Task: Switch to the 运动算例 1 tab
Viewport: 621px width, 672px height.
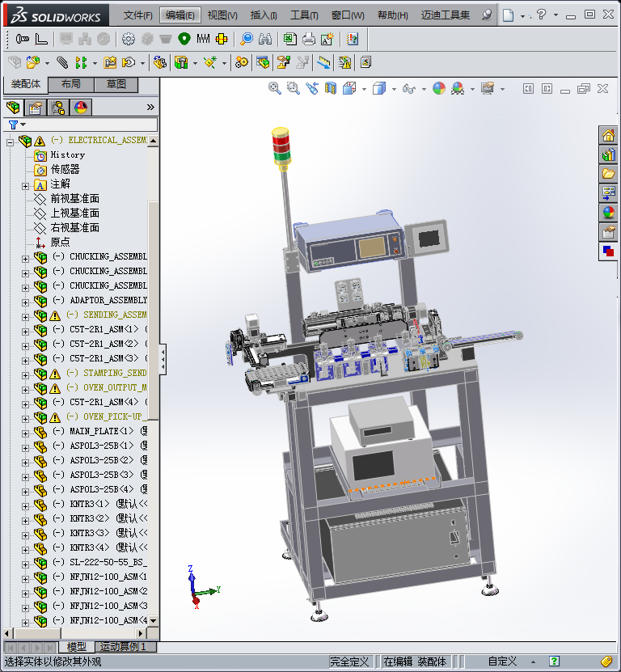Action: 125,647
